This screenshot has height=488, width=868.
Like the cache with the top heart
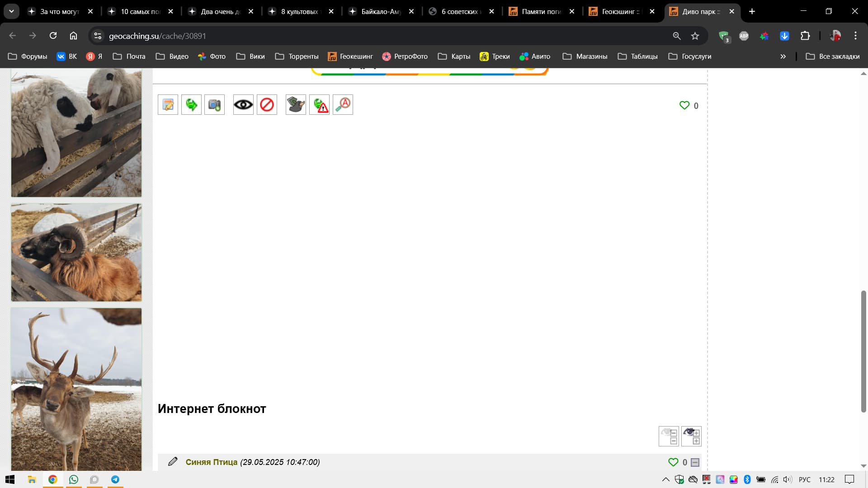[x=684, y=105]
